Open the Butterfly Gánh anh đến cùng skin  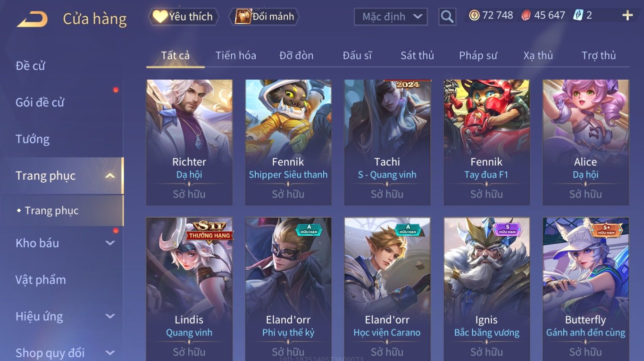(586, 289)
